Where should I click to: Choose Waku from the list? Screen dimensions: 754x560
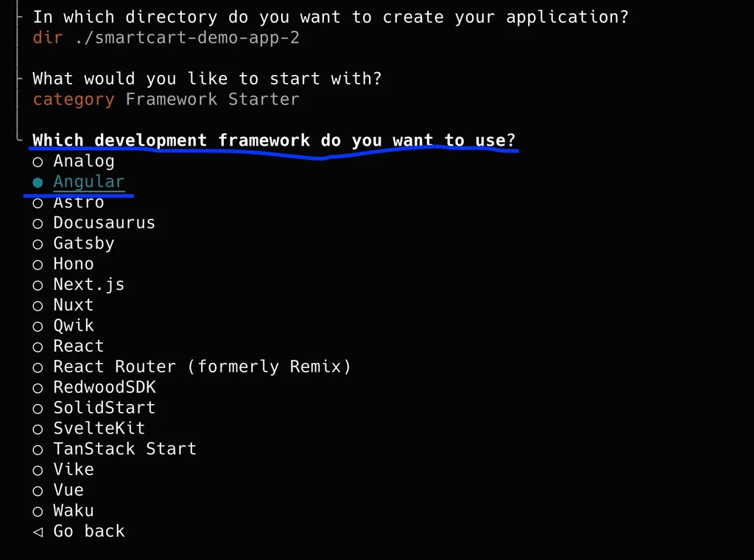(x=63, y=511)
